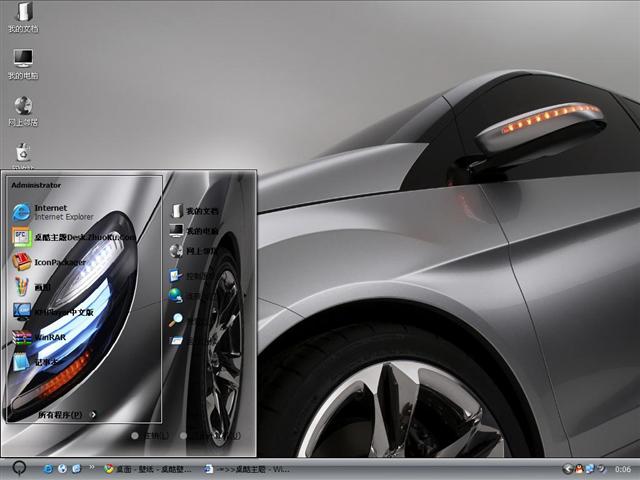This screenshot has width=640, height=480.
Task: Launch WinRAR from the Start menu
Action: click(x=39, y=338)
